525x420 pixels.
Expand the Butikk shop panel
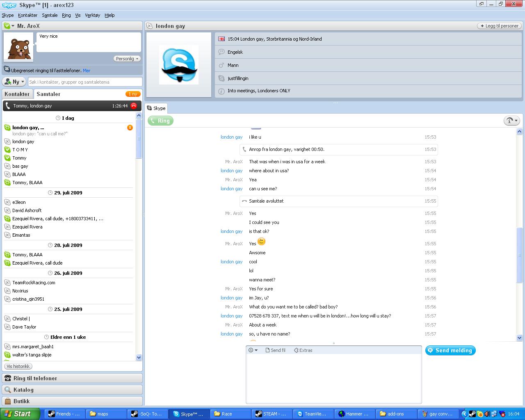click(x=72, y=401)
